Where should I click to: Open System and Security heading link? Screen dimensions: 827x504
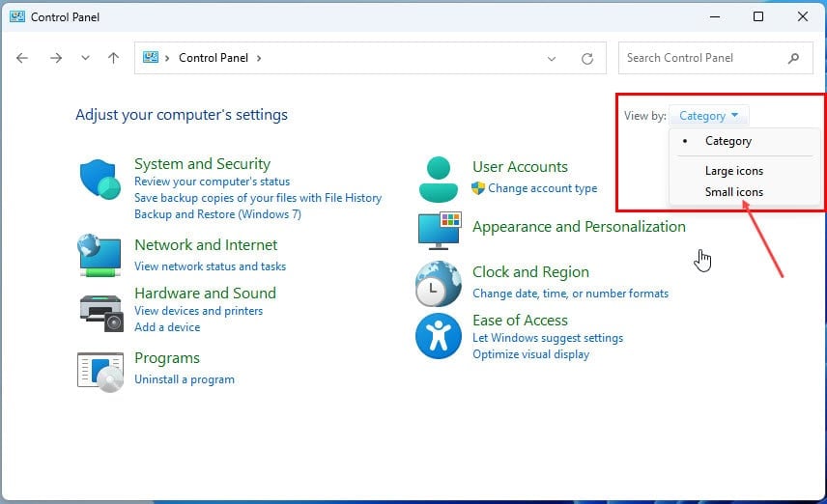203,164
